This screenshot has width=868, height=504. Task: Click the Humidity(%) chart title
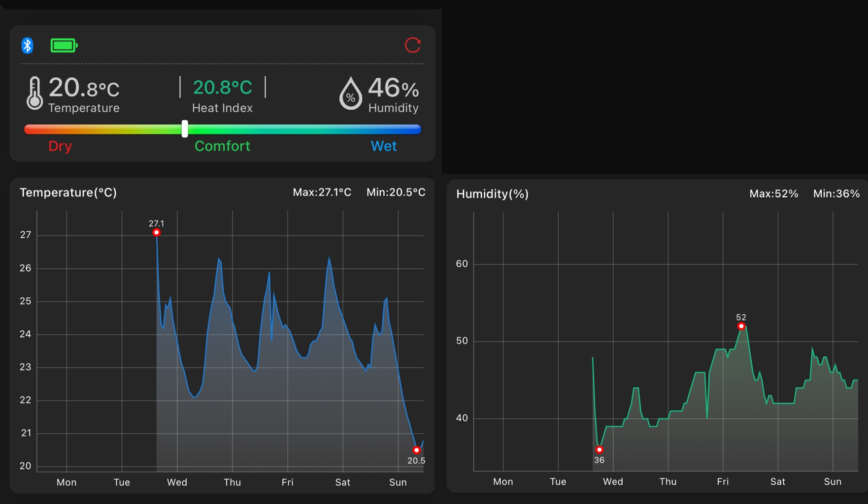pos(492,194)
